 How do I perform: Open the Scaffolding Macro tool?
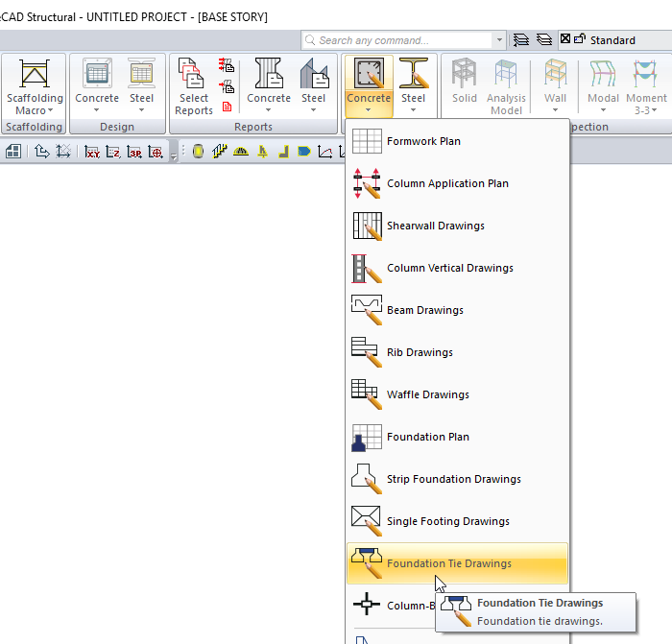pyautogui.click(x=35, y=85)
